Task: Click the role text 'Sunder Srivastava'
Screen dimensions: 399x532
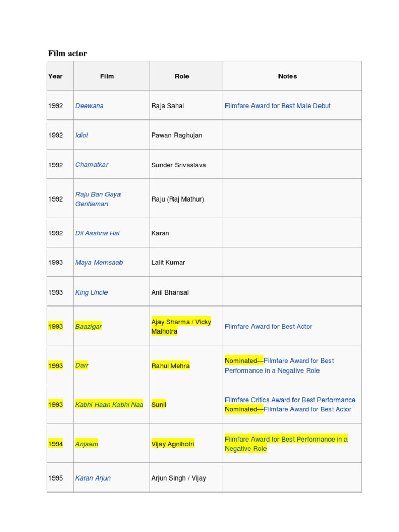Action: 179,165
